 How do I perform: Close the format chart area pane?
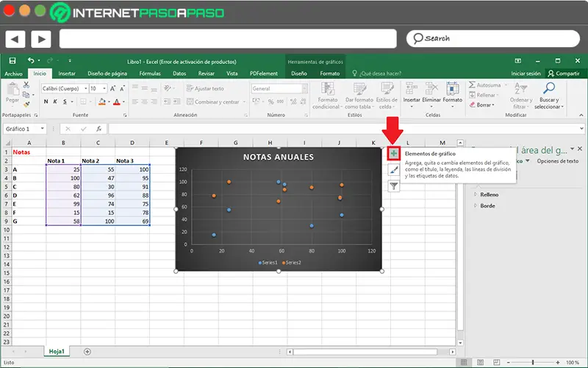pyautogui.click(x=580, y=149)
